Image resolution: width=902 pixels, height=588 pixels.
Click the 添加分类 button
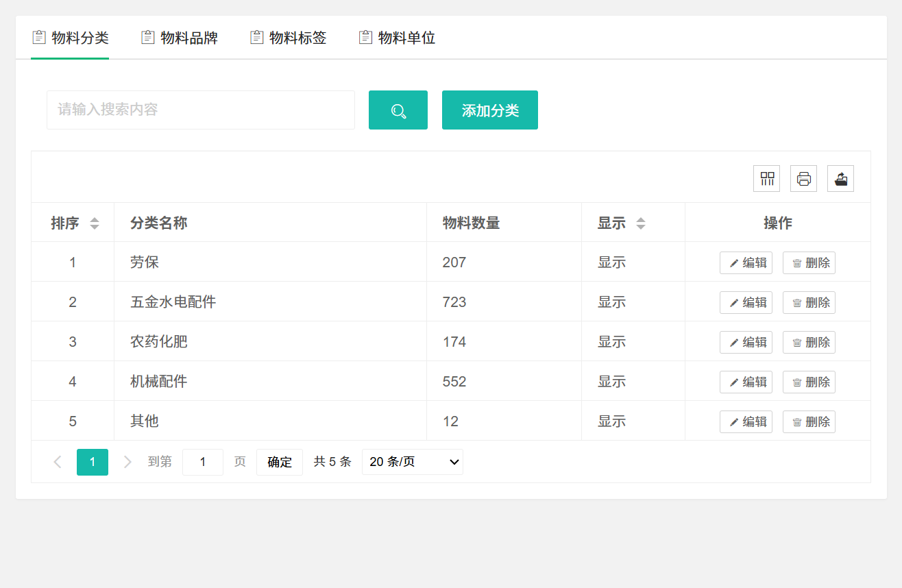tap(490, 110)
